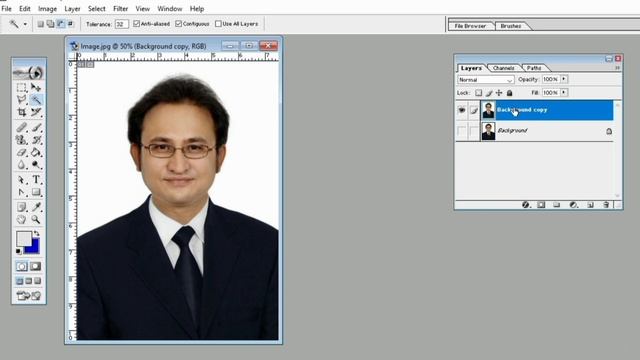Select the Crop tool
The height and width of the screenshot is (360, 640).
coord(22,112)
